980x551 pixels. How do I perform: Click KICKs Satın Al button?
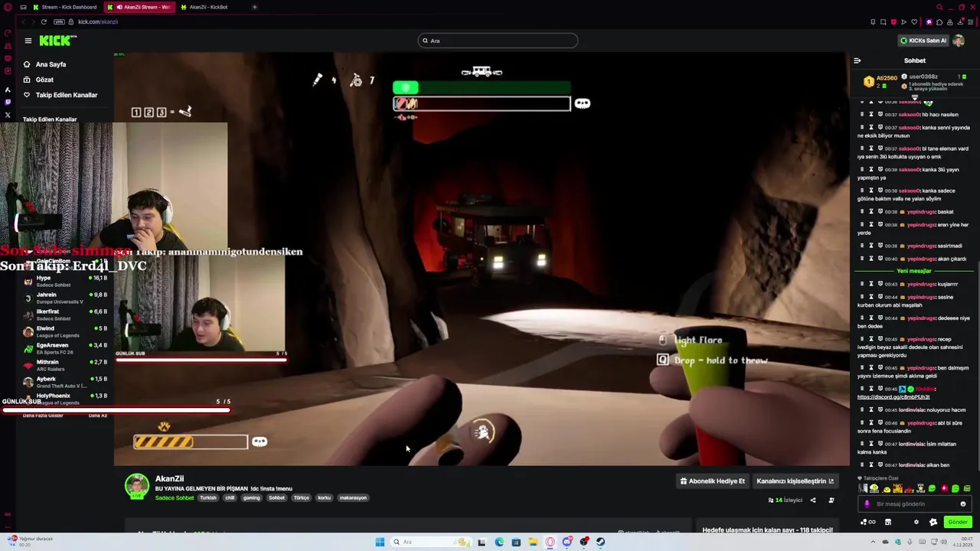click(x=923, y=41)
